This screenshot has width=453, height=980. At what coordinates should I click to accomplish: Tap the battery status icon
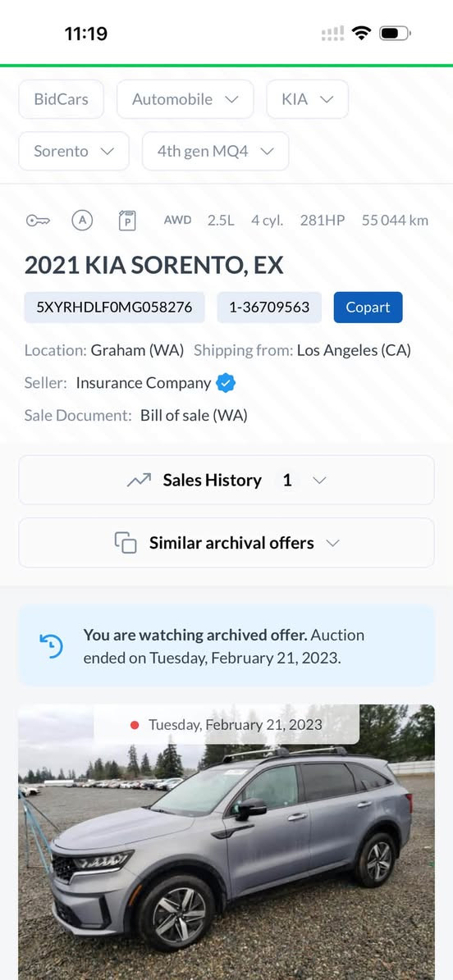coord(394,33)
